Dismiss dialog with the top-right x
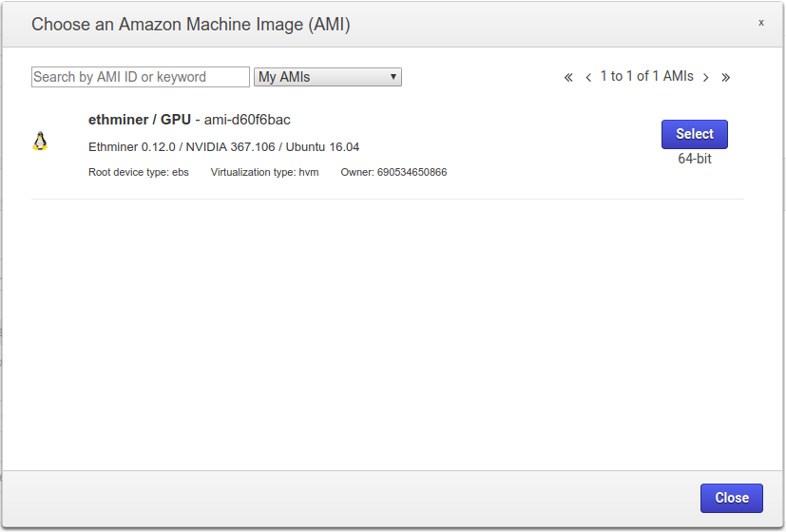The width and height of the screenshot is (786, 532). [760, 22]
